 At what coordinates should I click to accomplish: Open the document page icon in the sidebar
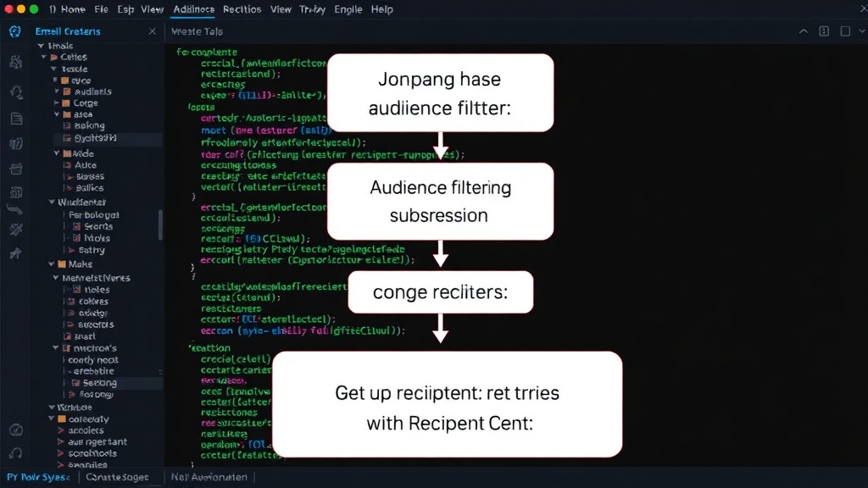16,118
